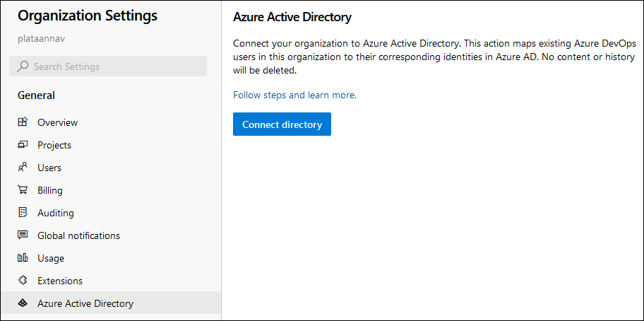Viewport: 644px width, 321px height.
Task: Select Users in the General section
Action: [49, 168]
